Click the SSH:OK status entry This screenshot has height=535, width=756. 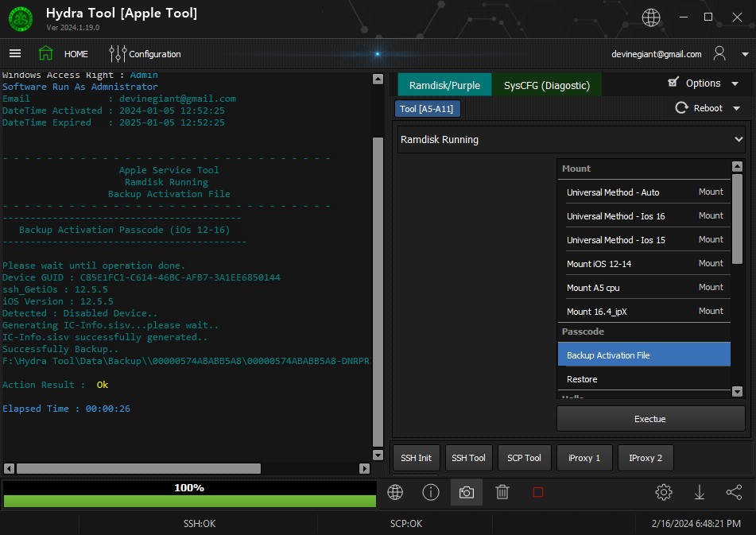point(199,523)
